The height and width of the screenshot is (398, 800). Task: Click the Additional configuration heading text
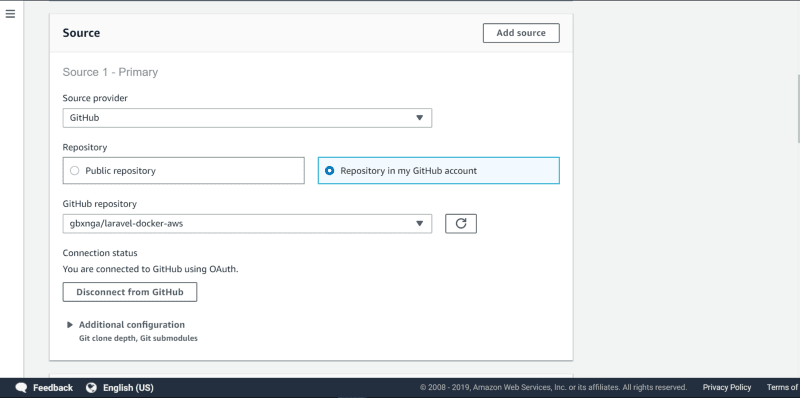[132, 325]
